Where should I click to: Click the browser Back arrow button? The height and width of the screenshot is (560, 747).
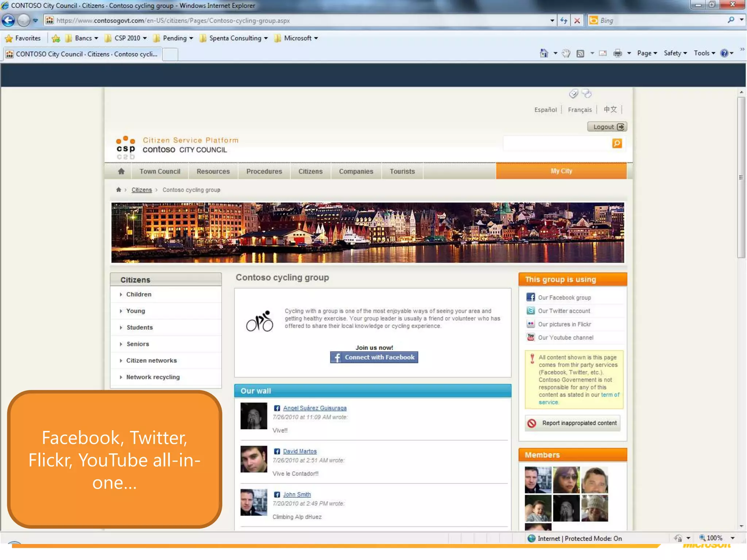click(8, 20)
